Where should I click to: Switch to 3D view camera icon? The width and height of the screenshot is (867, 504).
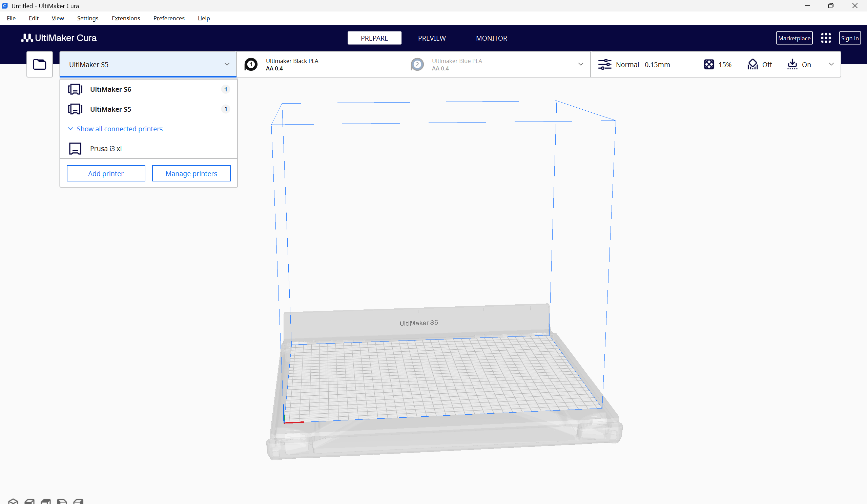pos(13,501)
